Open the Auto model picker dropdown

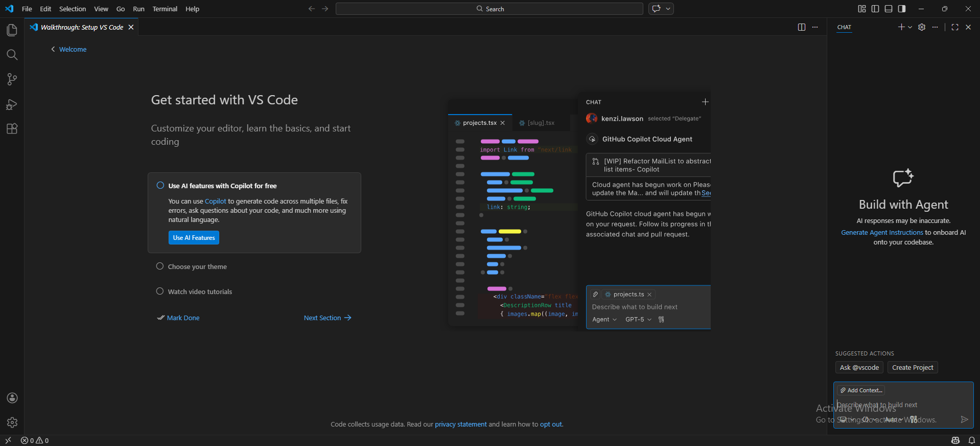pyautogui.click(x=893, y=419)
